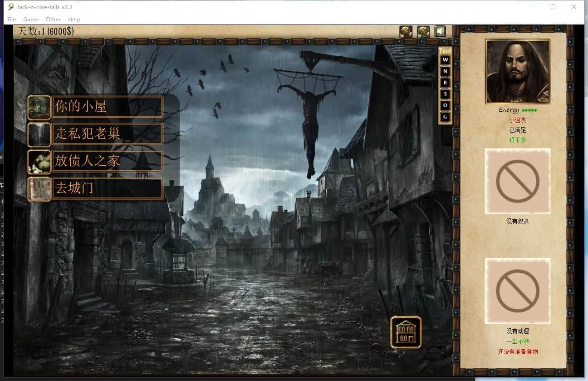The height and width of the screenshot is (381, 588).
Task: Click the 很干净 status text
Action: click(518, 140)
